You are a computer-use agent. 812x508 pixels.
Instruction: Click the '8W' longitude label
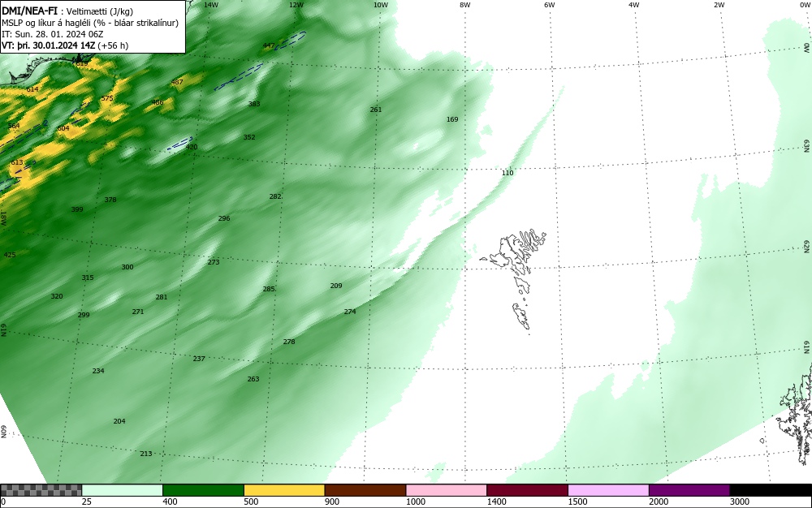tap(465, 5)
